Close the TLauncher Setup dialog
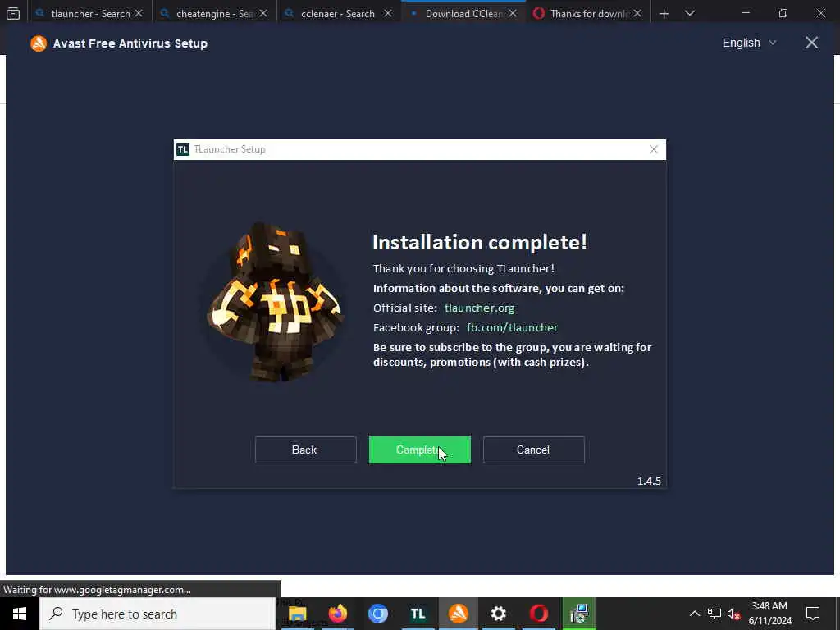This screenshot has width=840, height=630. point(653,149)
